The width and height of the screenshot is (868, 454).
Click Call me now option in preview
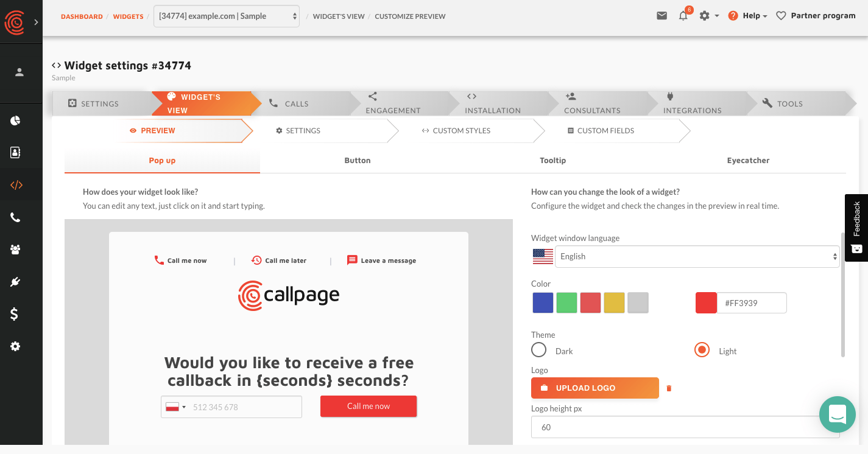click(x=180, y=260)
